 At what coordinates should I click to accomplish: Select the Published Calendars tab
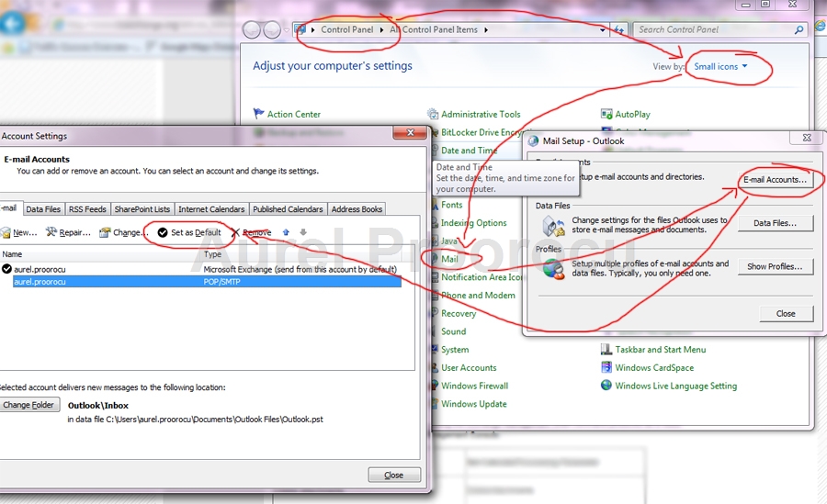(x=288, y=209)
